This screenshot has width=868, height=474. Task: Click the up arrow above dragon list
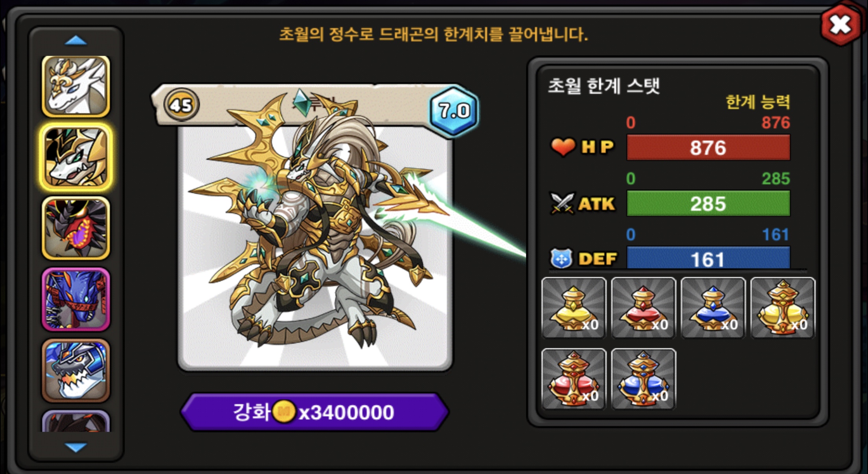75,40
